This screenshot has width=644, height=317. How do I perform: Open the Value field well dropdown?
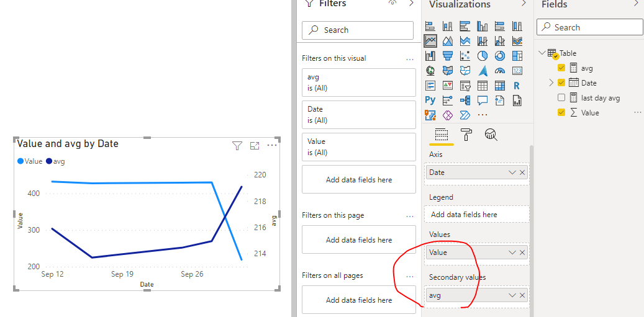click(x=512, y=252)
